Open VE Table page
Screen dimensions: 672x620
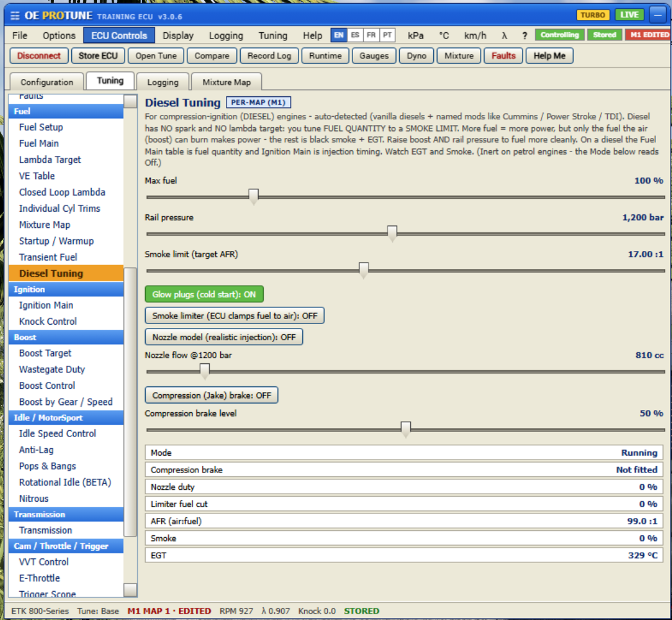(x=66, y=176)
